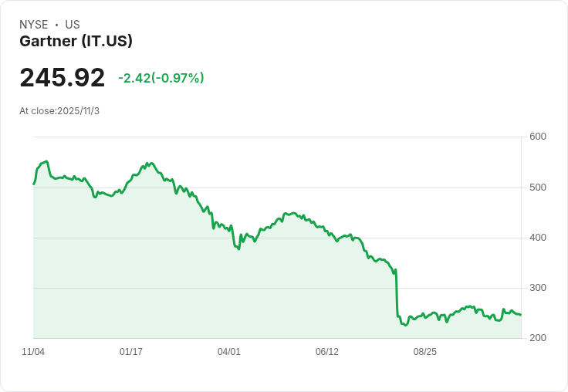
Task: Click the 245.92 closing price
Action: [62, 78]
